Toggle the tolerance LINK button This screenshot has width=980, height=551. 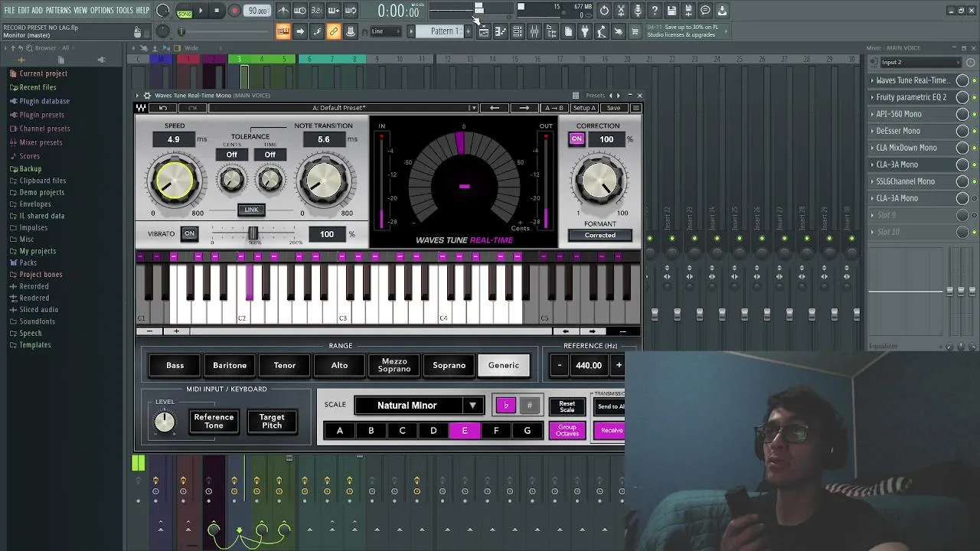(251, 210)
